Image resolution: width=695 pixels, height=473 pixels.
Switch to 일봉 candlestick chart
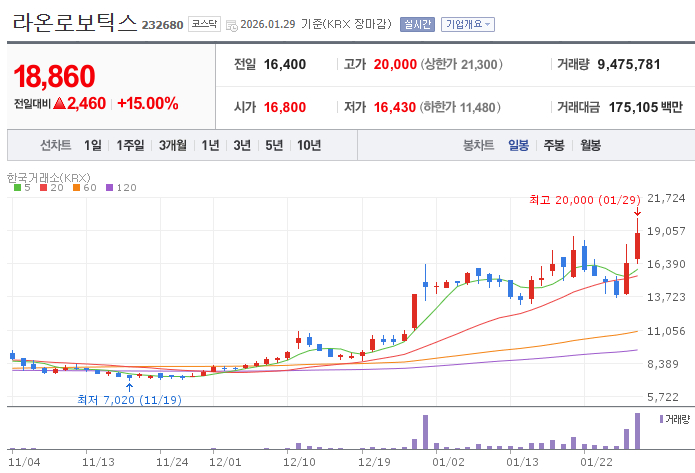pos(518,145)
